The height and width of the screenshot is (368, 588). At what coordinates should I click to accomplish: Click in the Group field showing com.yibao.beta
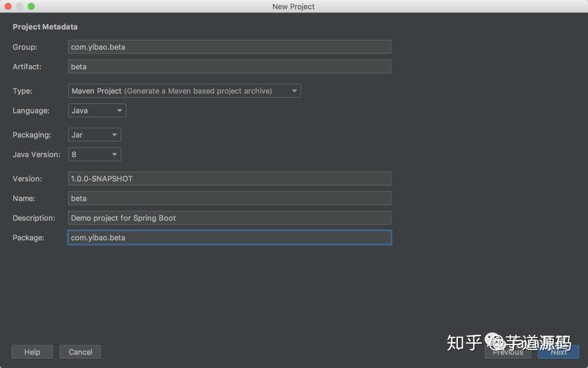[x=229, y=47]
